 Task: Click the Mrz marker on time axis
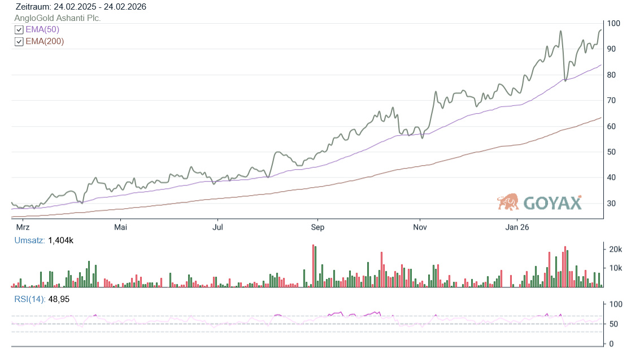tap(23, 227)
